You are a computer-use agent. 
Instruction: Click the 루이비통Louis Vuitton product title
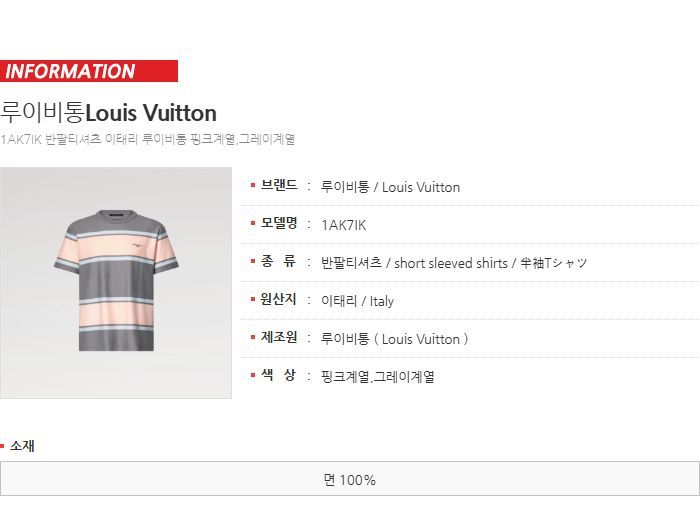click(x=108, y=113)
